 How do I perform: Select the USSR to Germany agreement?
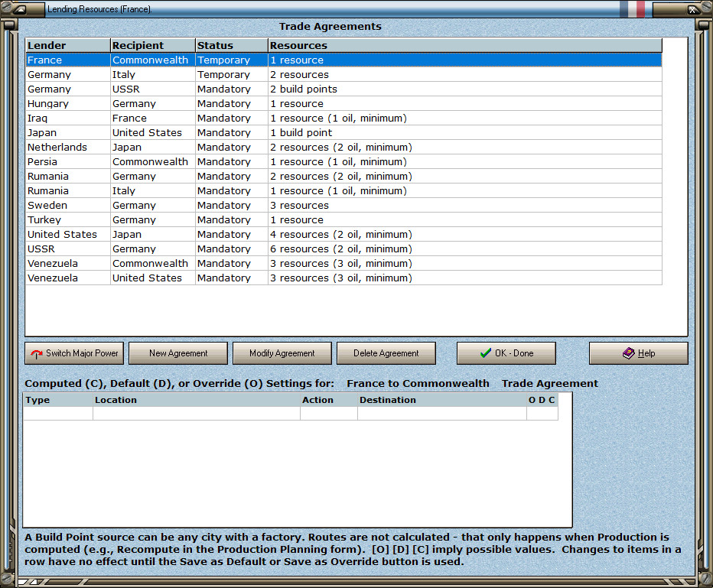343,249
